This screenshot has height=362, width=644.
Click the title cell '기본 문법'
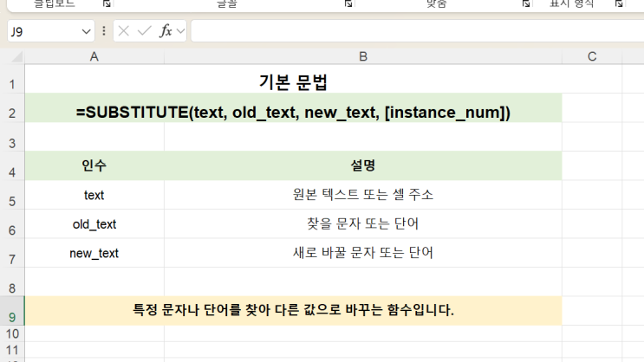293,79
